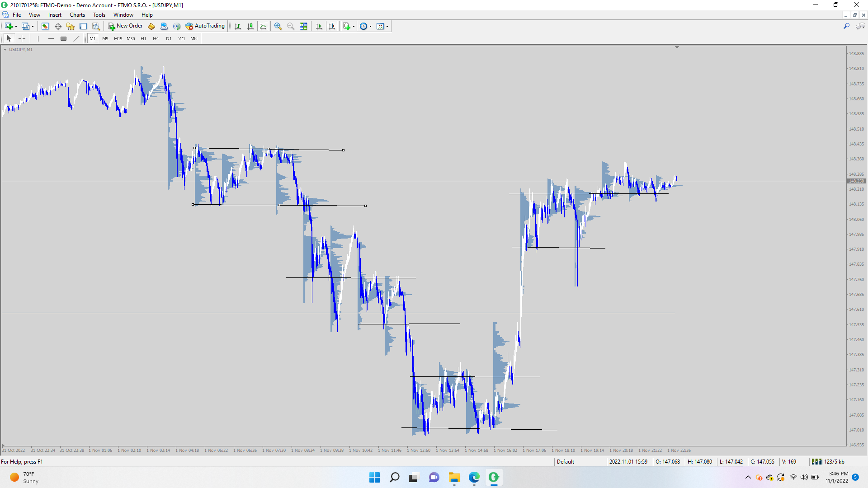Open the Charts menu

[x=77, y=15]
